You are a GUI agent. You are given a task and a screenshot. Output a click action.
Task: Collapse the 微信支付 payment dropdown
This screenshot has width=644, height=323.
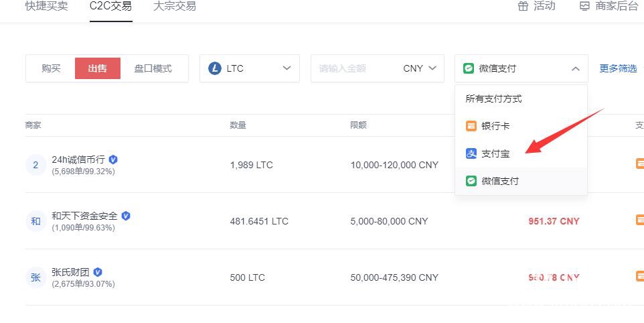tap(575, 68)
